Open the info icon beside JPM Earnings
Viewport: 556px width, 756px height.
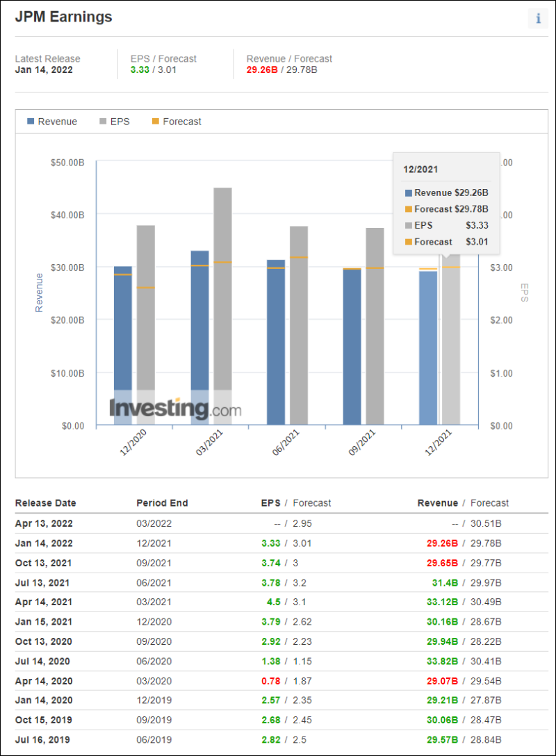tap(538, 18)
